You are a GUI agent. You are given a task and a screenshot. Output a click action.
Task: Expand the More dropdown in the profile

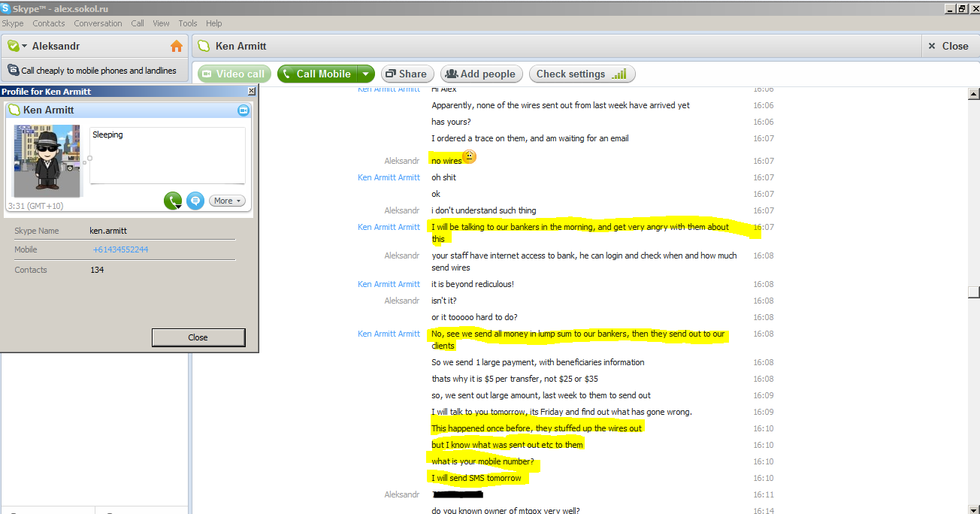[228, 201]
